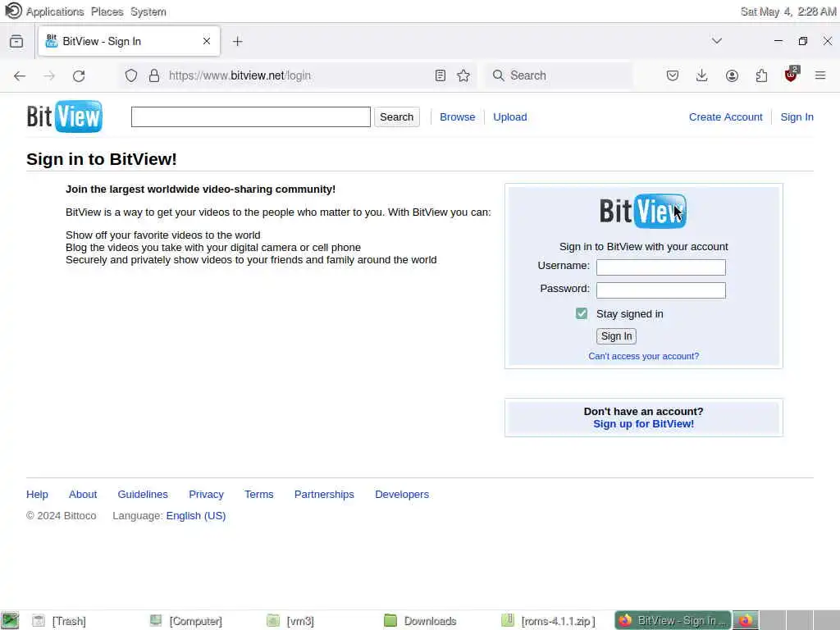Click the Create Account link

pos(725,116)
